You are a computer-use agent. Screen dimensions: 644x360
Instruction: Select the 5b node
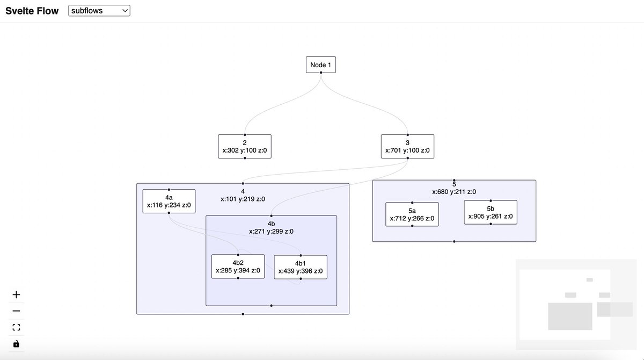click(x=491, y=212)
